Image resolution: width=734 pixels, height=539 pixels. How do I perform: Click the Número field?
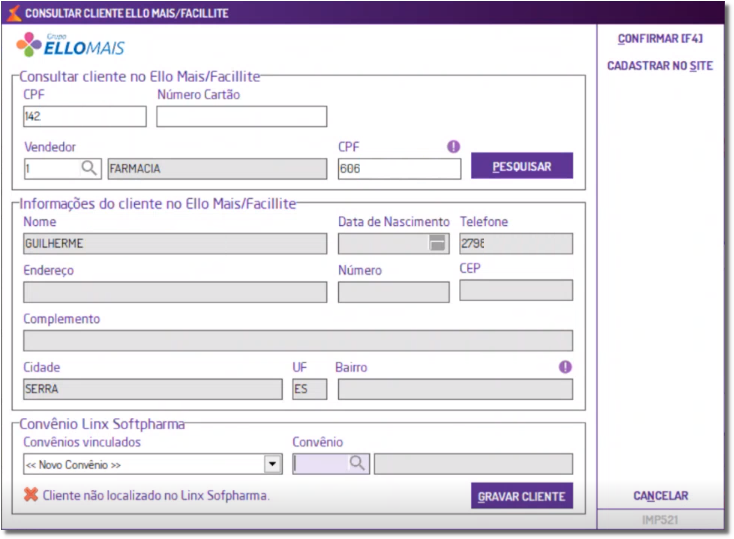[394, 292]
